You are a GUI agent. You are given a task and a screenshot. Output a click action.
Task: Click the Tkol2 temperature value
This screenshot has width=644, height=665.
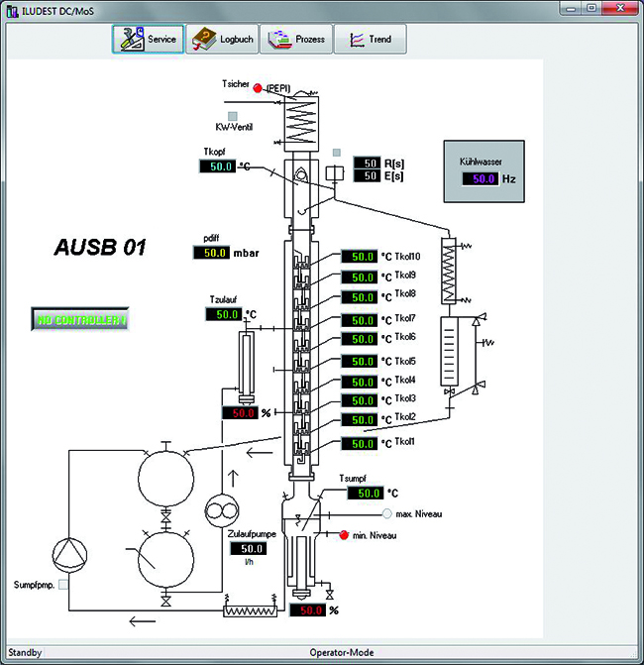360,420
